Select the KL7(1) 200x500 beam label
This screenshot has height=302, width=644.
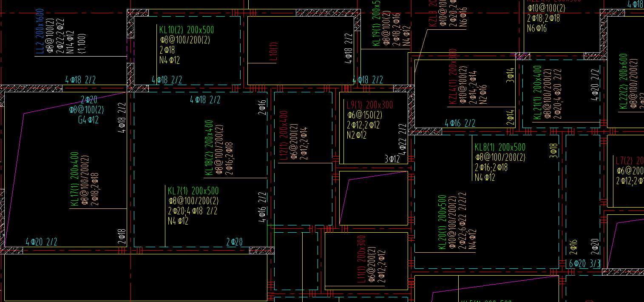pyautogui.click(x=193, y=191)
